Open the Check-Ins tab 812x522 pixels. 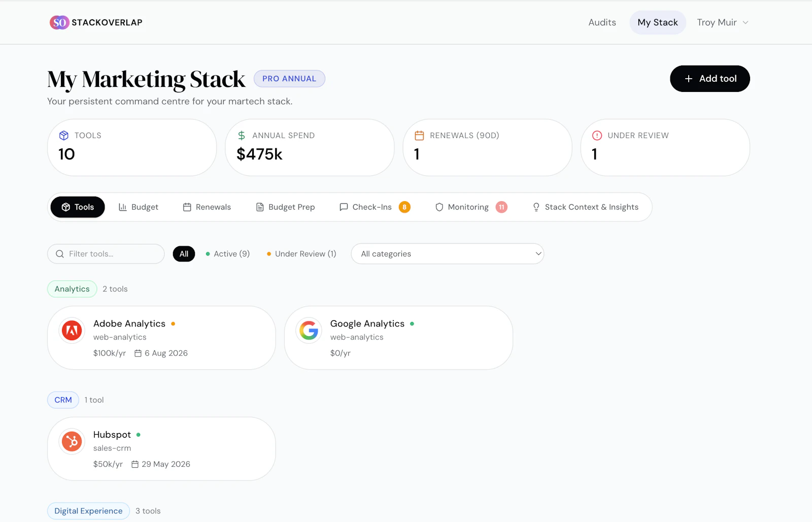[374, 207]
